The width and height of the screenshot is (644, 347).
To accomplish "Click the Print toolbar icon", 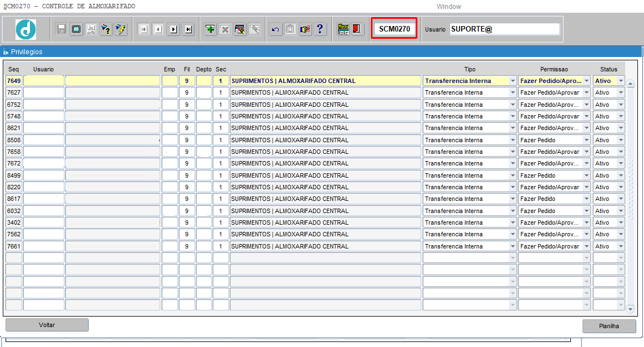I will [91, 29].
